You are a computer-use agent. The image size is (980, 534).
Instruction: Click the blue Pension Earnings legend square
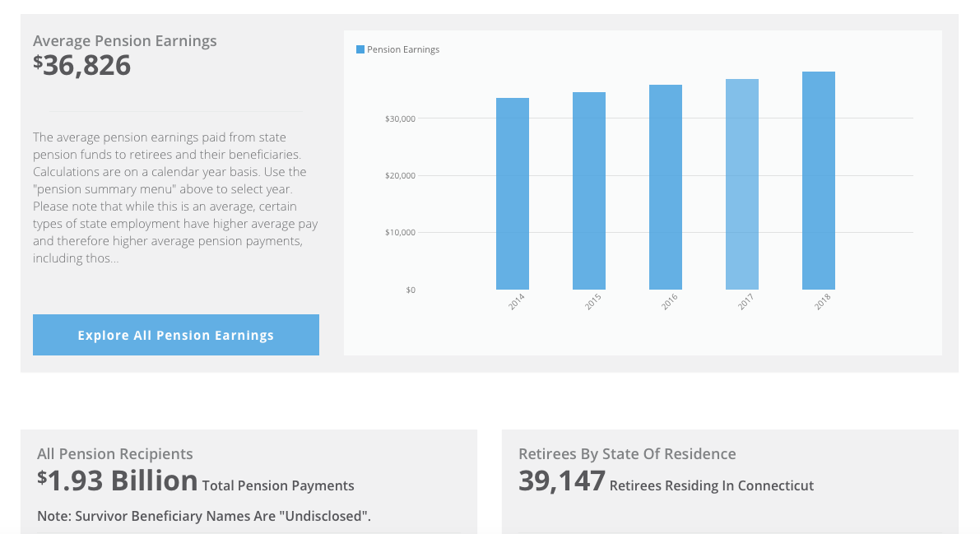click(x=360, y=49)
